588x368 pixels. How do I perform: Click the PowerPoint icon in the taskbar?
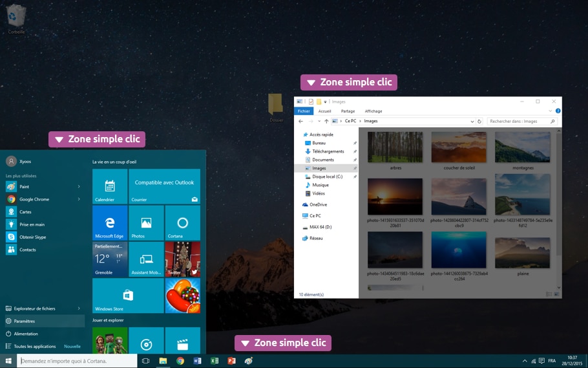tap(231, 361)
